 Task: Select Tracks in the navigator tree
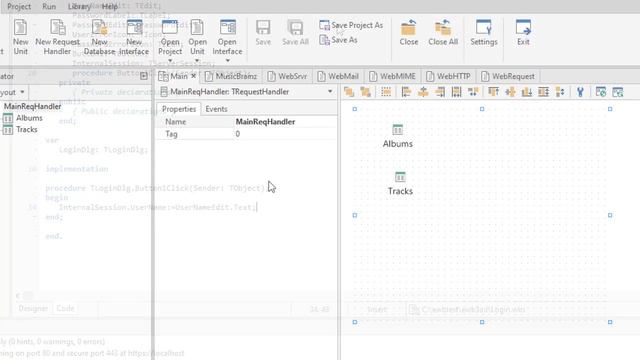[x=27, y=129]
